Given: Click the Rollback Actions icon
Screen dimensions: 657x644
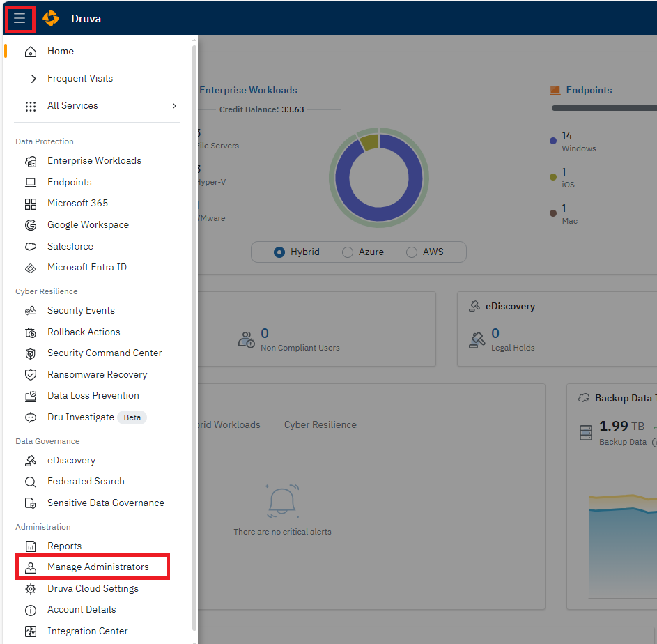Looking at the screenshot, I should pos(31,332).
